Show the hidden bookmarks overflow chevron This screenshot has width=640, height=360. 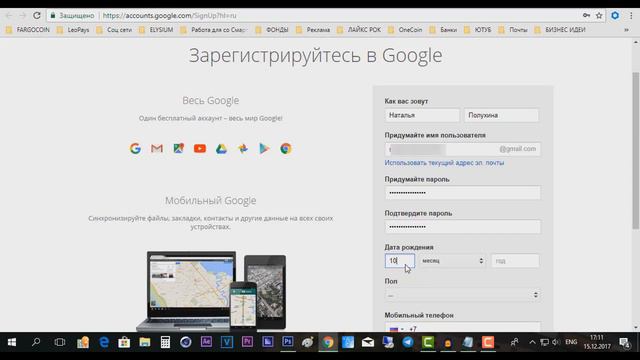point(626,30)
